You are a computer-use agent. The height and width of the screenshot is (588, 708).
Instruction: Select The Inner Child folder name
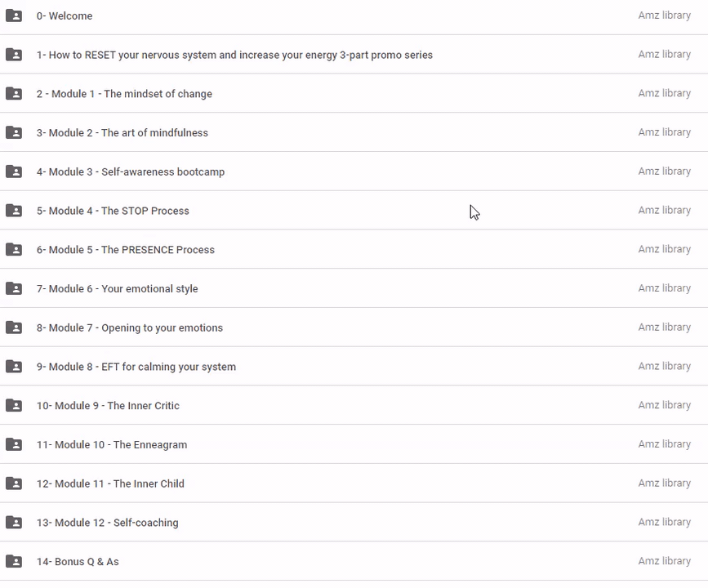110,483
